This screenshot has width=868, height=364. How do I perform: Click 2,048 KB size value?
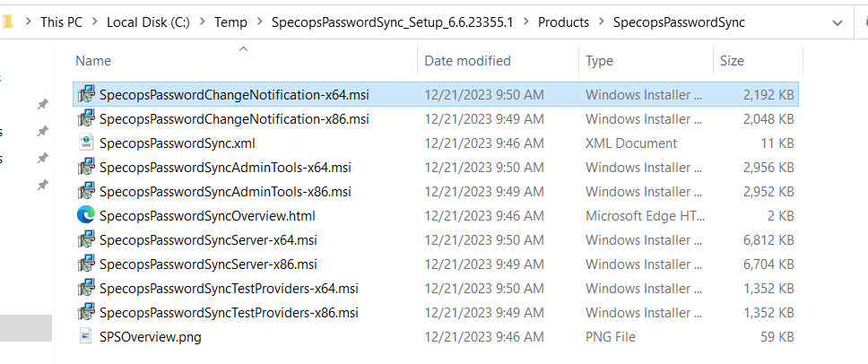click(x=768, y=119)
